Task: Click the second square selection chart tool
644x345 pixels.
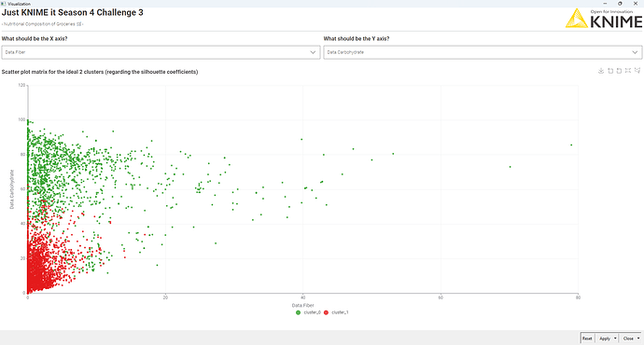Action: (610, 71)
